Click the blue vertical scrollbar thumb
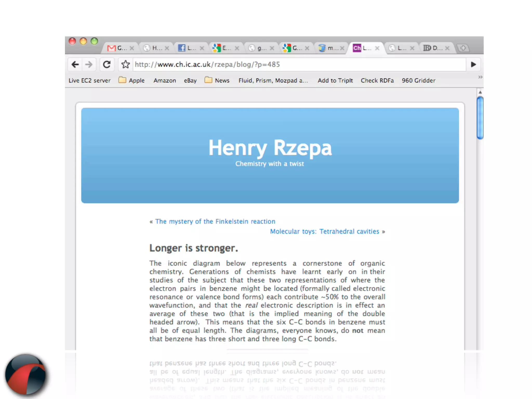The height and width of the screenshot is (399, 532). coord(480,118)
